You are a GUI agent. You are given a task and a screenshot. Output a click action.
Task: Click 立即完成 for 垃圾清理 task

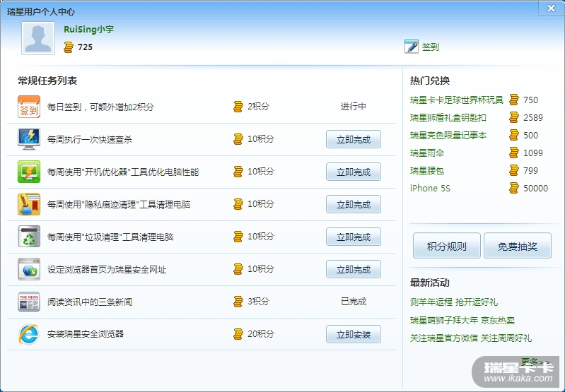[354, 237]
